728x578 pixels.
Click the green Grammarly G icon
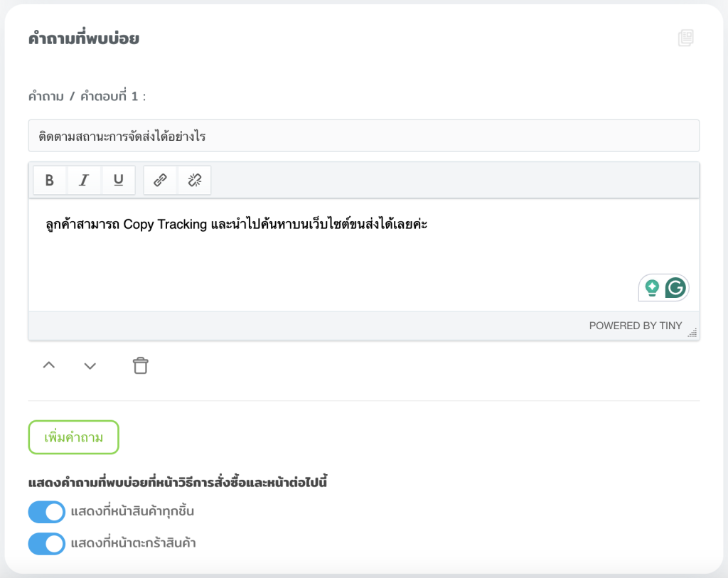[675, 288]
